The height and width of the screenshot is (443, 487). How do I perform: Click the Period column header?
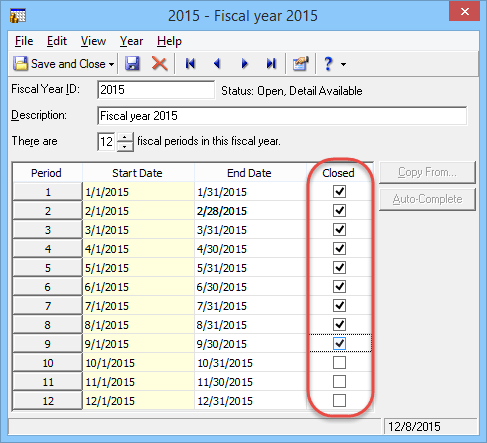[x=47, y=173]
